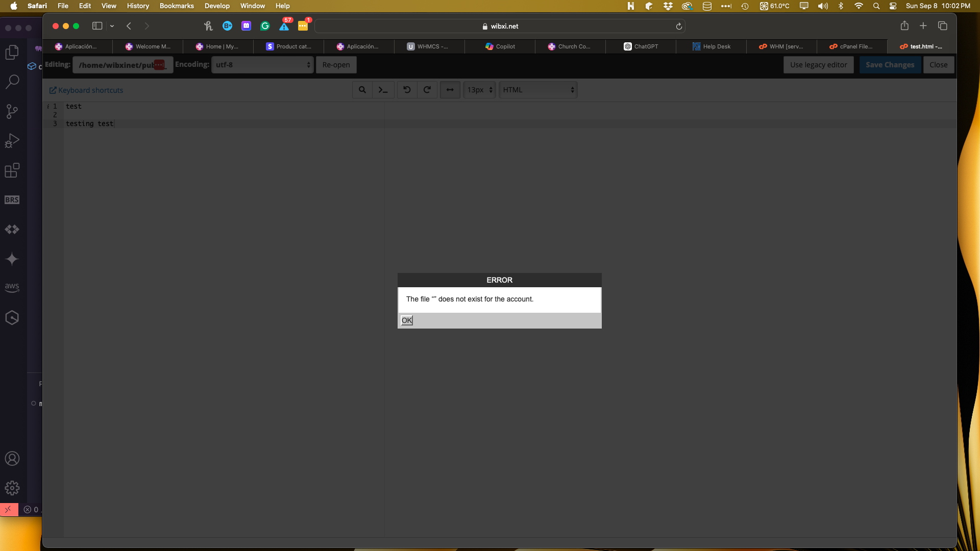Image resolution: width=980 pixels, height=551 pixels.
Task: Switch to the cPanel File Manager tab
Action: [851, 46]
